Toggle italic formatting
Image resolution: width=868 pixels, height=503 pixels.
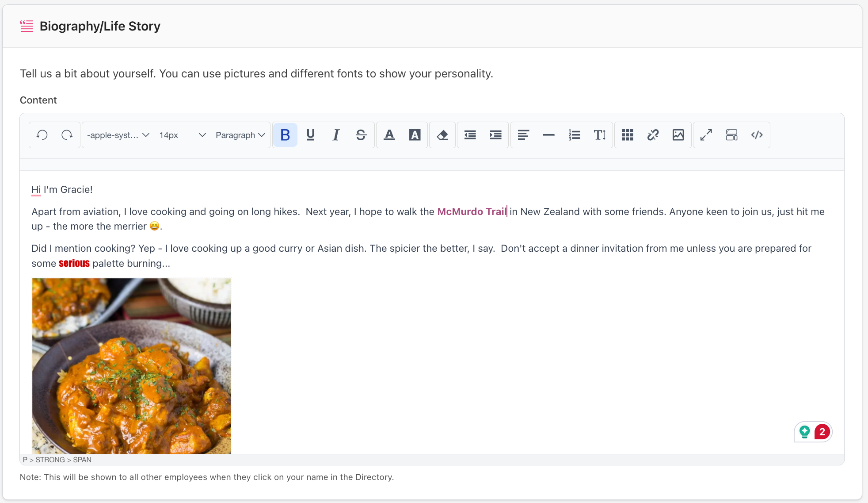pos(336,135)
